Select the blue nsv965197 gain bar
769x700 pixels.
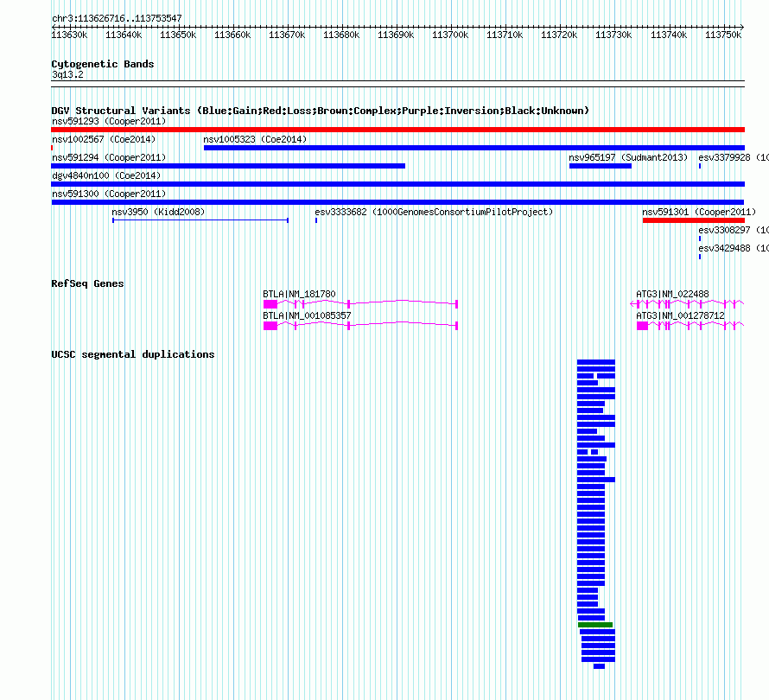tap(601, 166)
